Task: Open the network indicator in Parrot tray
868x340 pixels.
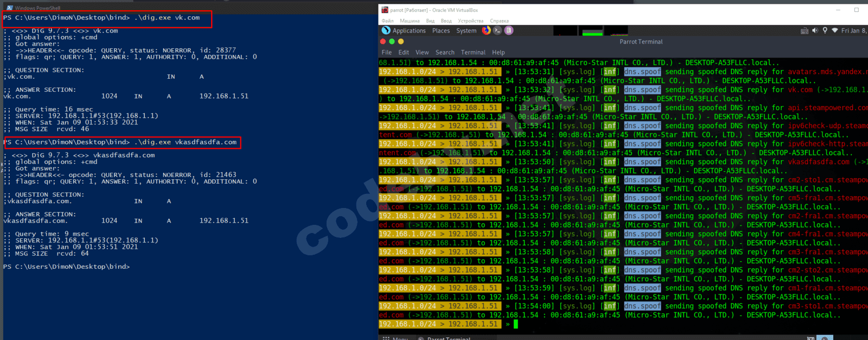Action: pyautogui.click(x=835, y=31)
